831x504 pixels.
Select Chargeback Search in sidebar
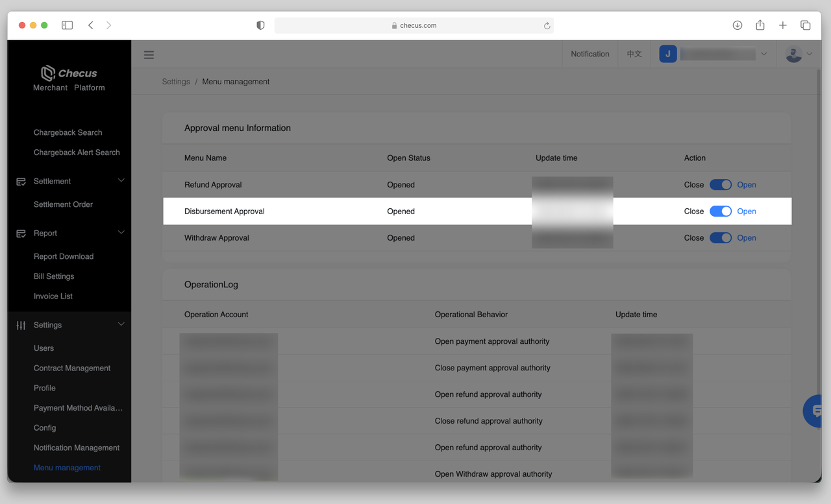pos(68,132)
